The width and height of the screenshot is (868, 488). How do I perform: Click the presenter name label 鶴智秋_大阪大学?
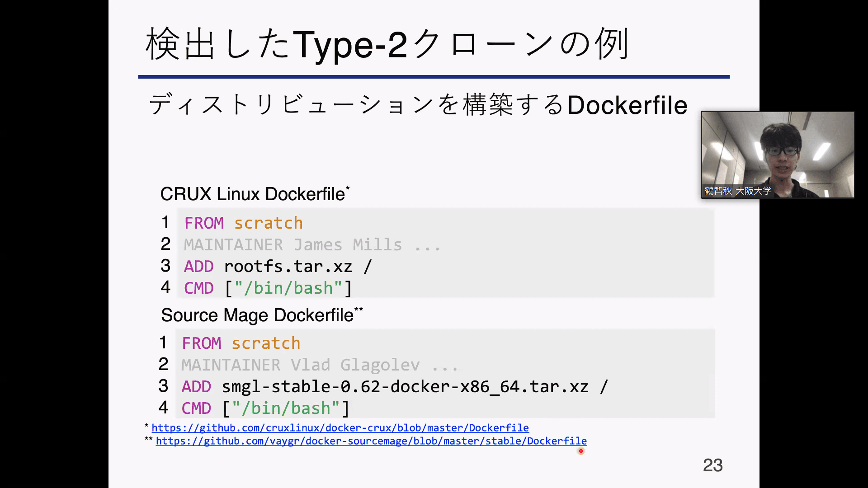point(738,191)
